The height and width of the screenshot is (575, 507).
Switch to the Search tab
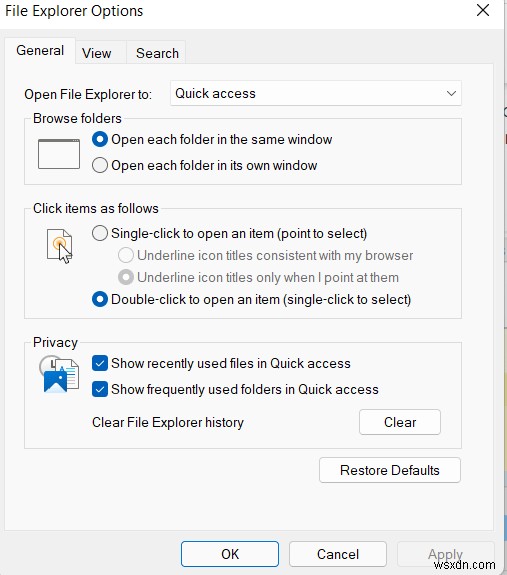(x=157, y=53)
